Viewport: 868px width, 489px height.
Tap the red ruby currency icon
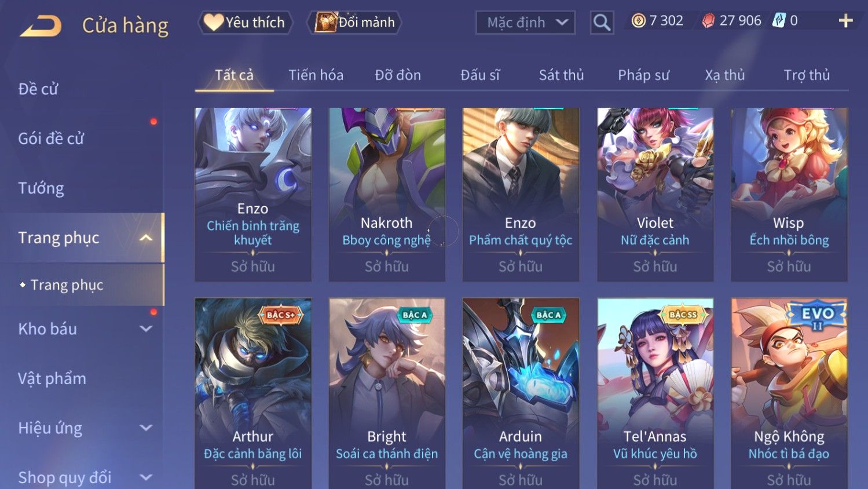pos(708,21)
